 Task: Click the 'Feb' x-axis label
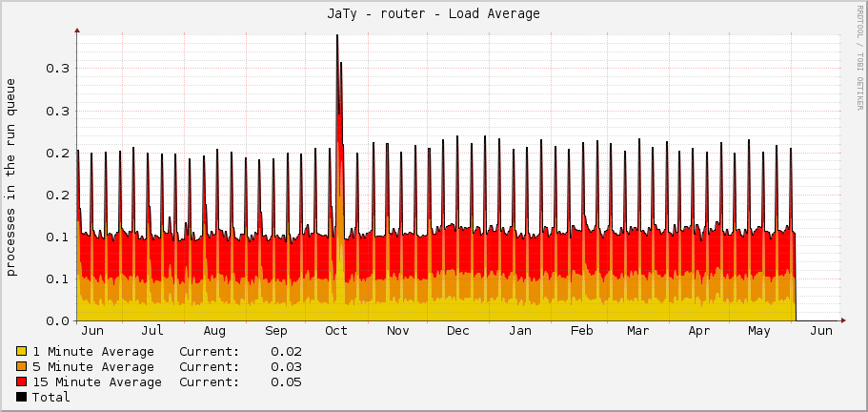582,331
